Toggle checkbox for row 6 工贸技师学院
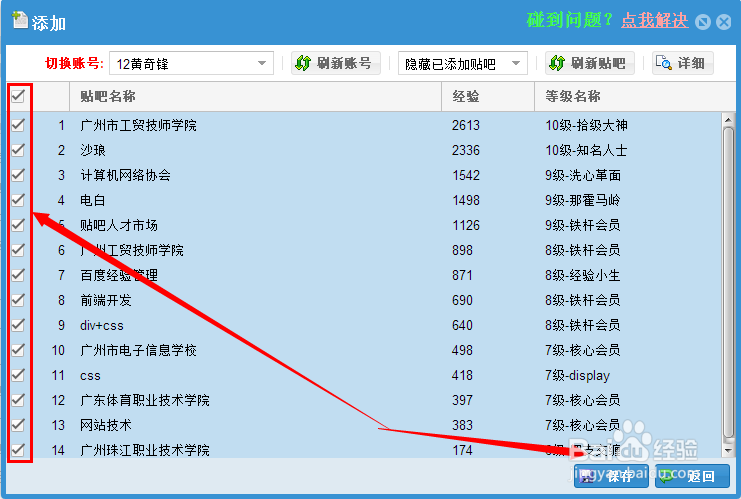Viewport: 741px width, 499px height. 18,250
